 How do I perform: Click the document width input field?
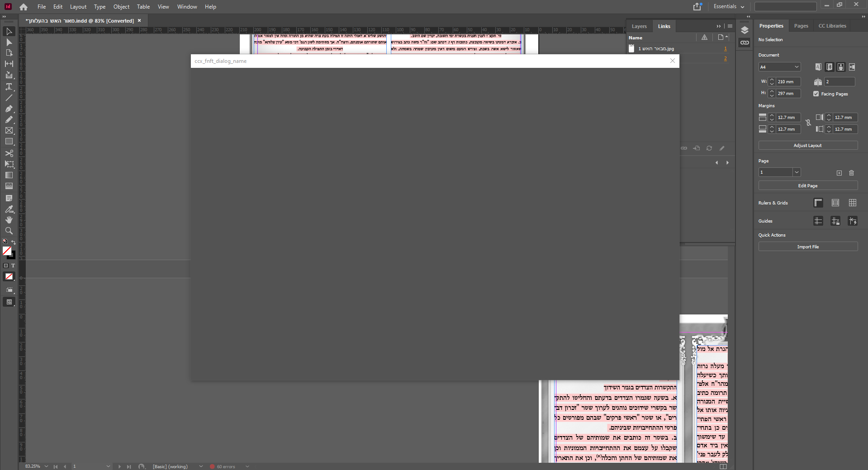[x=788, y=82]
